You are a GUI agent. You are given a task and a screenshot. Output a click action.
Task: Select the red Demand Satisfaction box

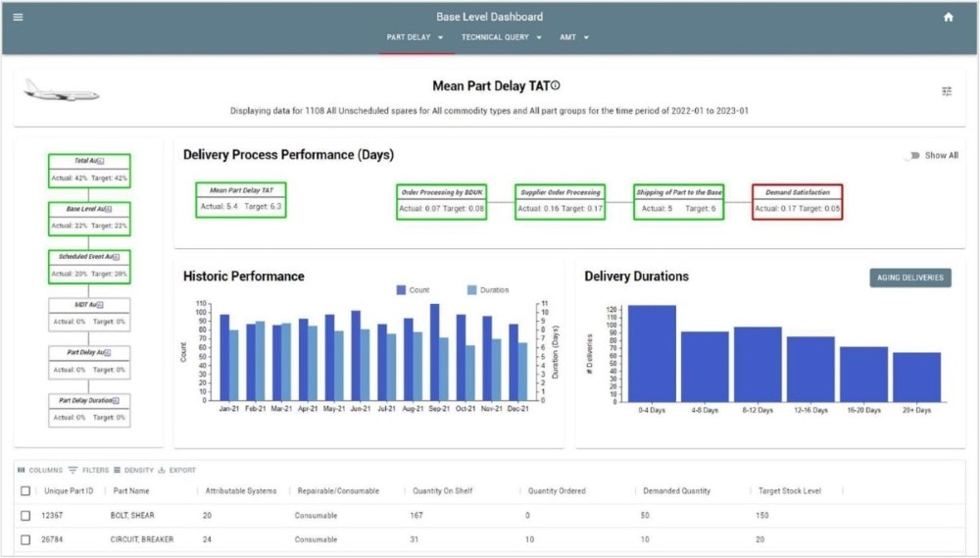(798, 202)
